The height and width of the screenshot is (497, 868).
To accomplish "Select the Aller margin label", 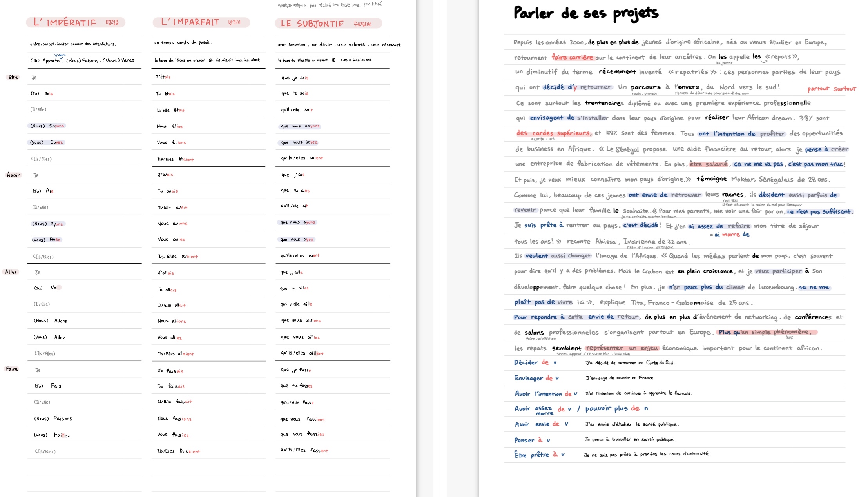I will [11, 271].
